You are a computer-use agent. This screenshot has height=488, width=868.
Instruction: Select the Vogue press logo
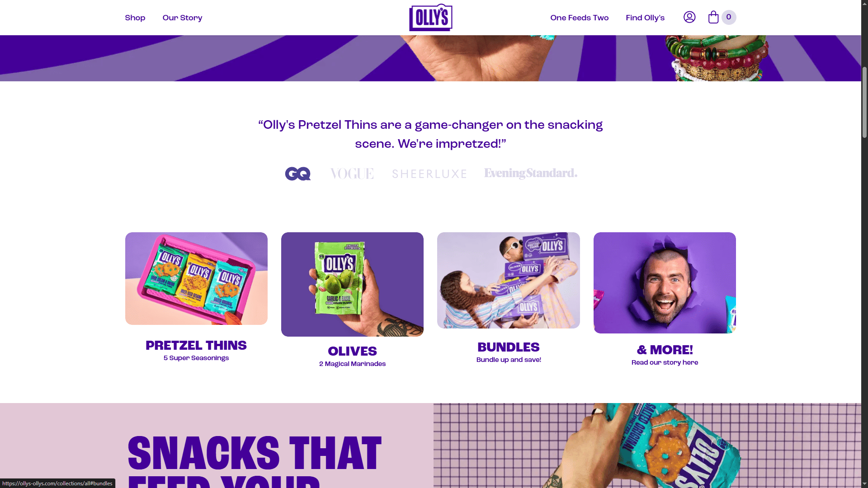[352, 174]
